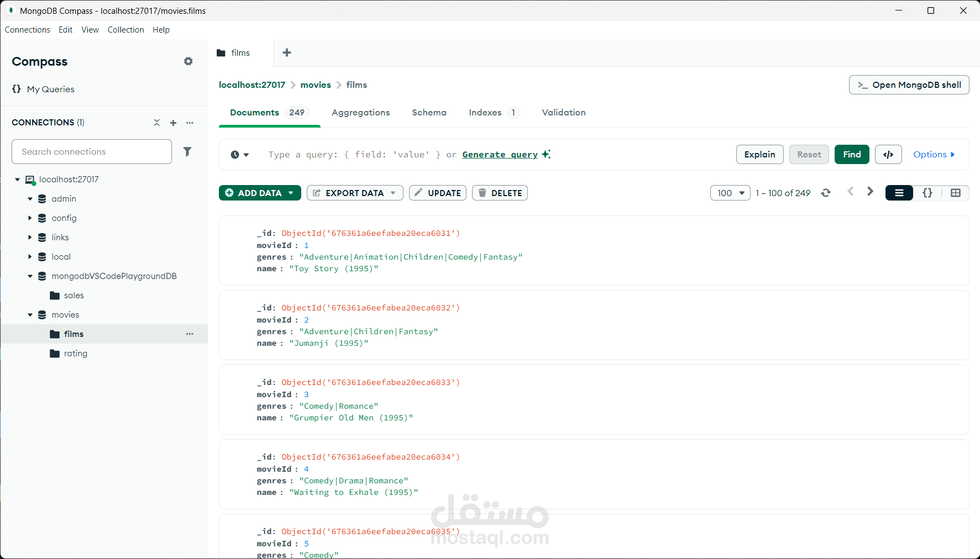Screen dimensions: 980x559
Task: Switch to the Indexes tab
Action: pyautogui.click(x=494, y=113)
